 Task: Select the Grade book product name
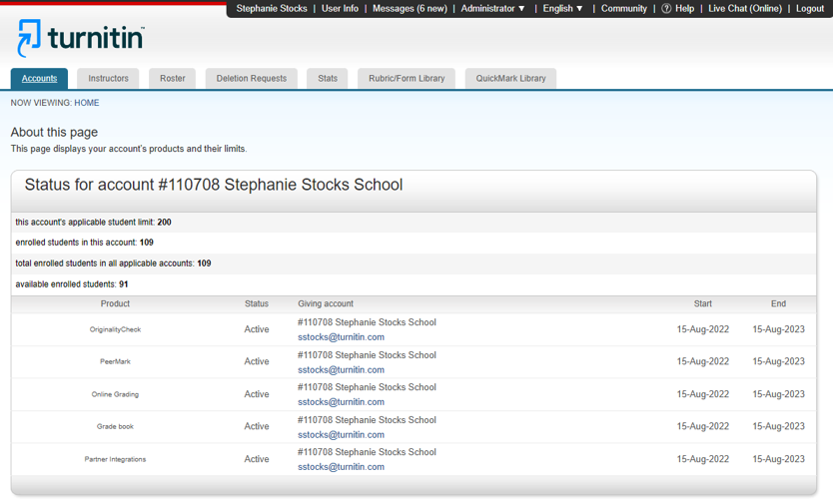point(115,426)
